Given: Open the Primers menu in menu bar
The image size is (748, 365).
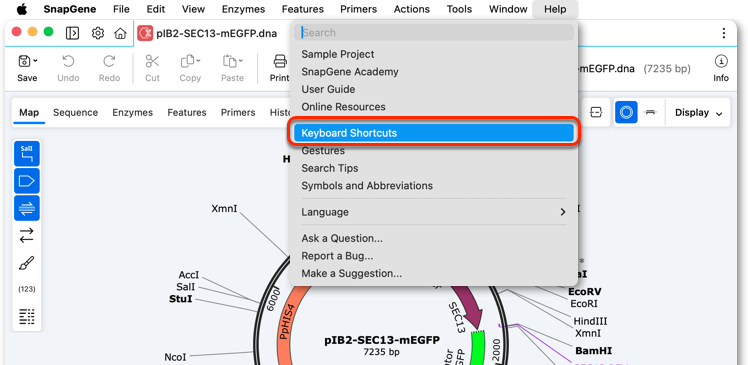Looking at the screenshot, I should pos(358,9).
